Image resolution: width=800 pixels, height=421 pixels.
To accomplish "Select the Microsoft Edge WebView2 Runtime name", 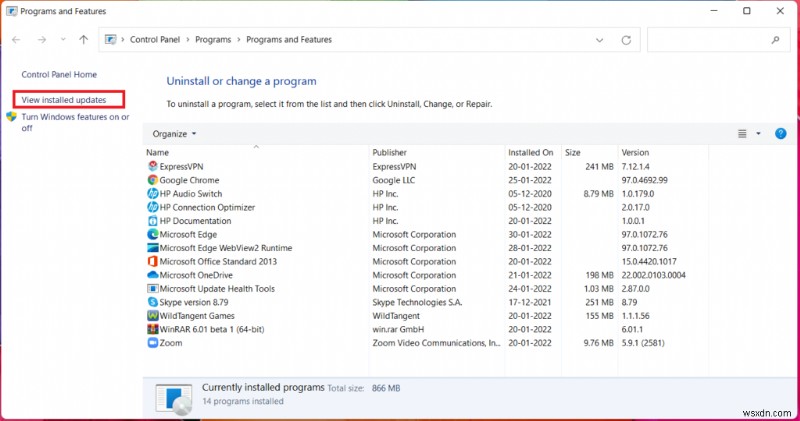I will point(226,248).
